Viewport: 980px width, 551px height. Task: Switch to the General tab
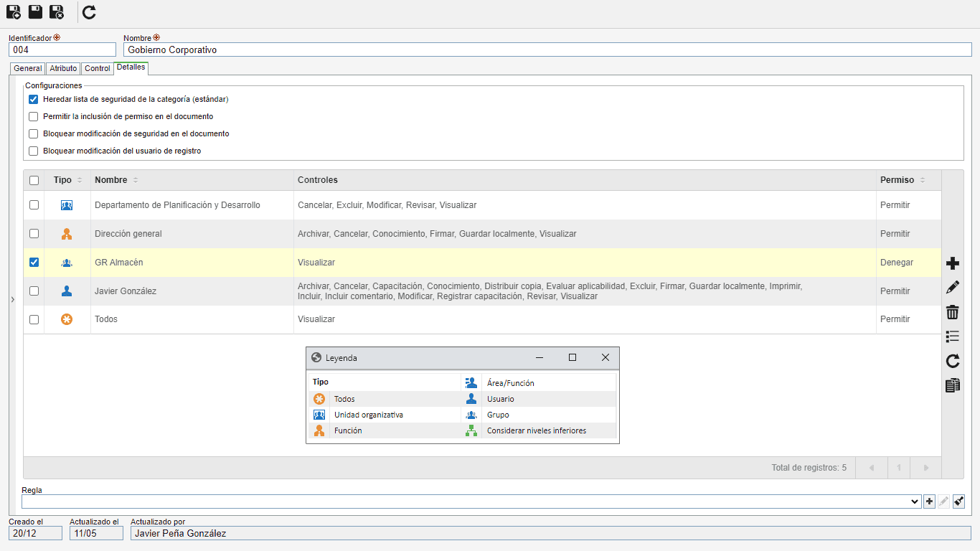coord(28,69)
